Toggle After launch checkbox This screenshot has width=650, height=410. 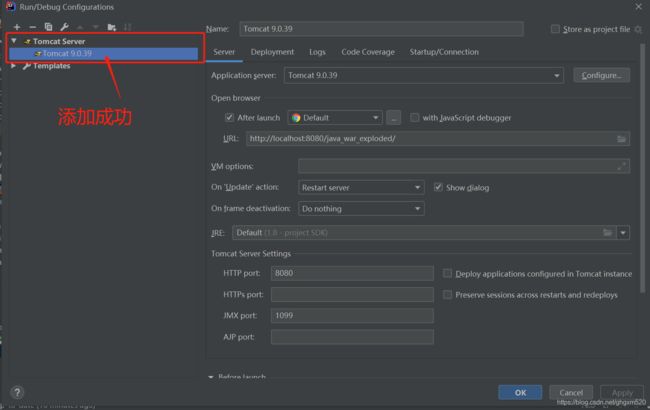(229, 118)
